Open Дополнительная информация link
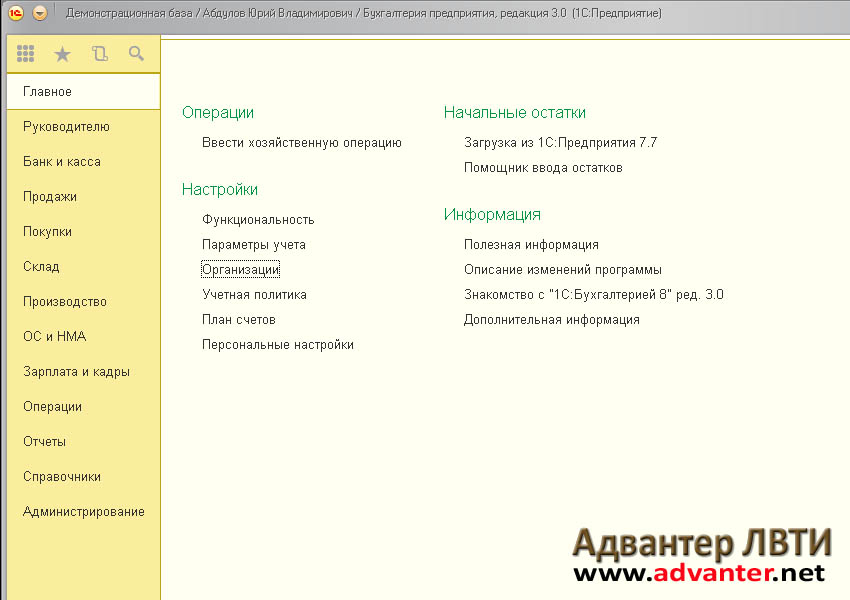This screenshot has height=600, width=850. pyautogui.click(x=552, y=319)
